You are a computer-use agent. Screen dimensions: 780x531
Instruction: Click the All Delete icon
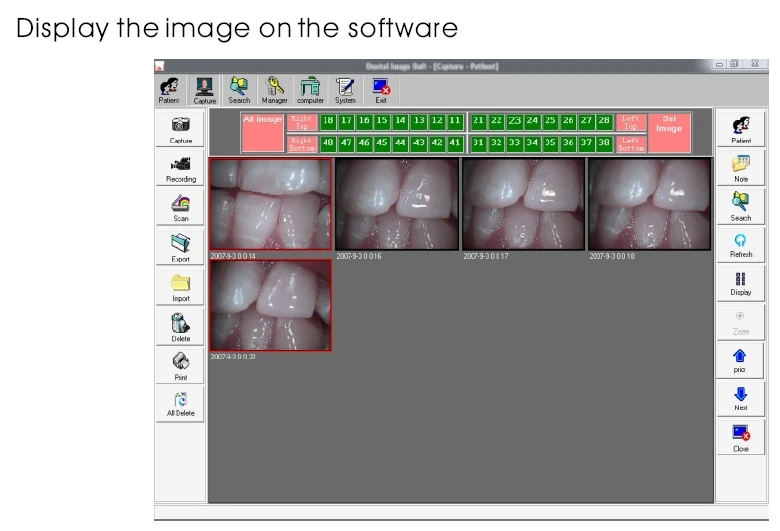point(180,405)
